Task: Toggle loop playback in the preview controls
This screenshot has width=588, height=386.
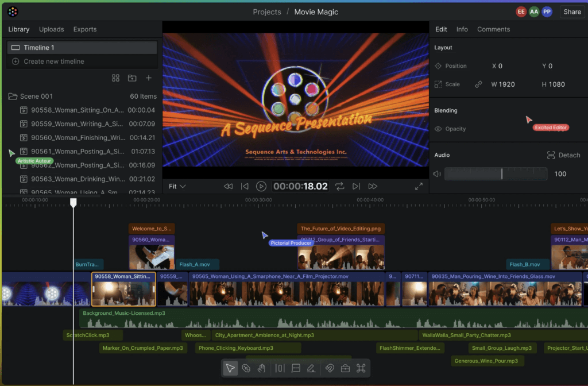Action: click(x=339, y=186)
